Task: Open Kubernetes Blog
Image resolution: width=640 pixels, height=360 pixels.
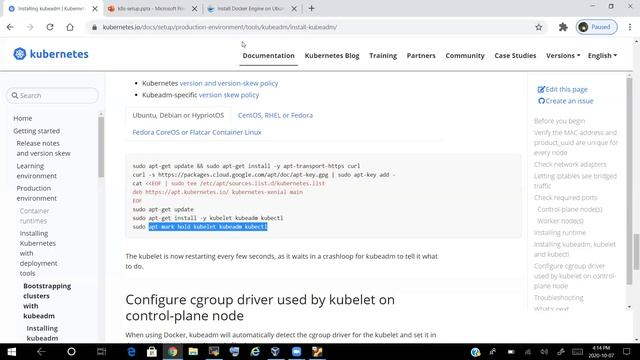Action: coord(332,56)
